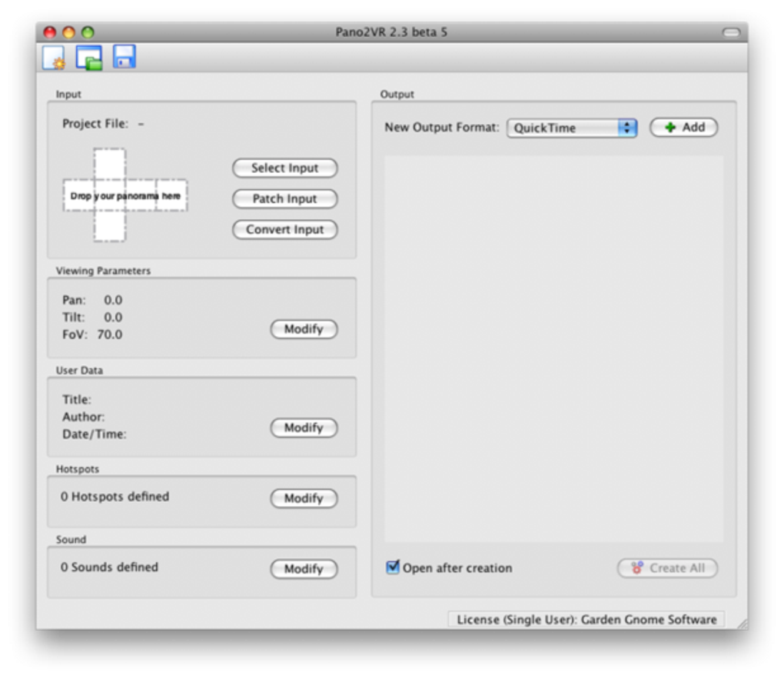784x679 pixels.
Task: Click the Patch Input button
Action: [284, 199]
